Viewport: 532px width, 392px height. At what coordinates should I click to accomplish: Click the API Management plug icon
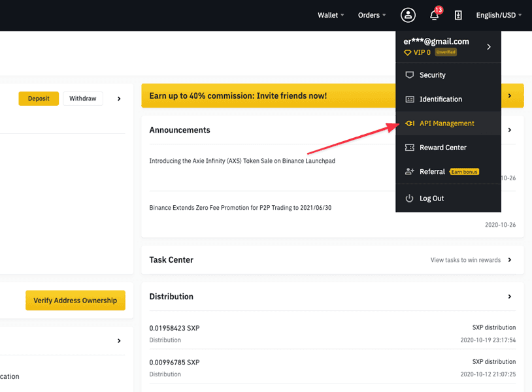pos(410,123)
